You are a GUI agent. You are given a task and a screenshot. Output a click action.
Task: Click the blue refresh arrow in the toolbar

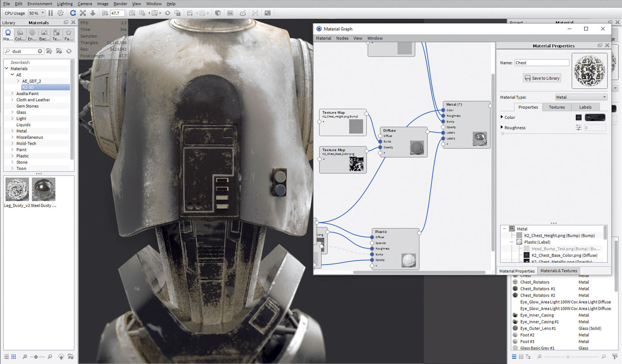click(x=74, y=13)
